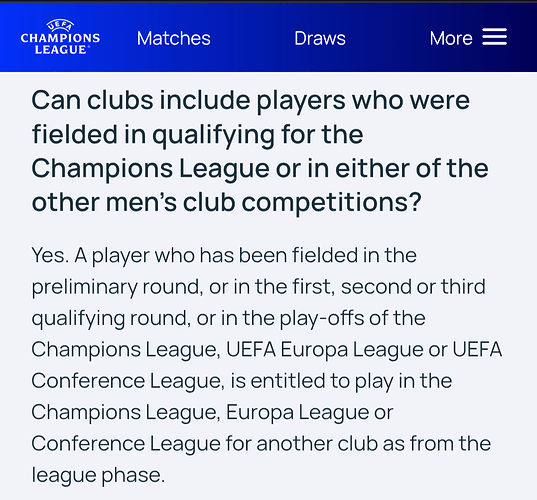Click the 'other men's club competitions?' heading line
The height and width of the screenshot is (500, 537).
[226, 202]
